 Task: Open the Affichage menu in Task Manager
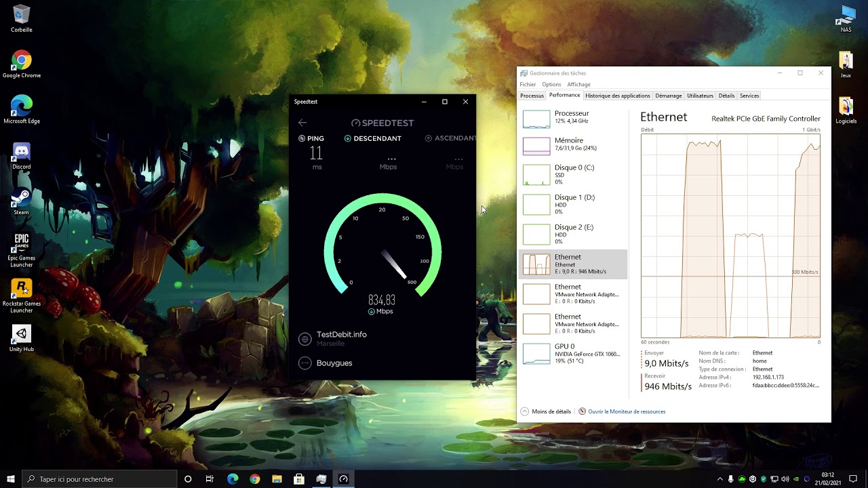pos(579,85)
